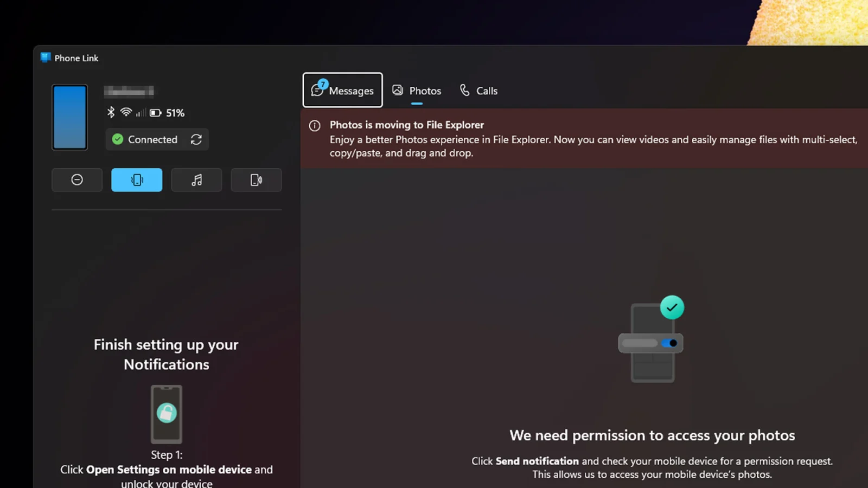Image resolution: width=868 pixels, height=488 pixels.
Task: Go to the Calls tab
Action: click(x=478, y=91)
